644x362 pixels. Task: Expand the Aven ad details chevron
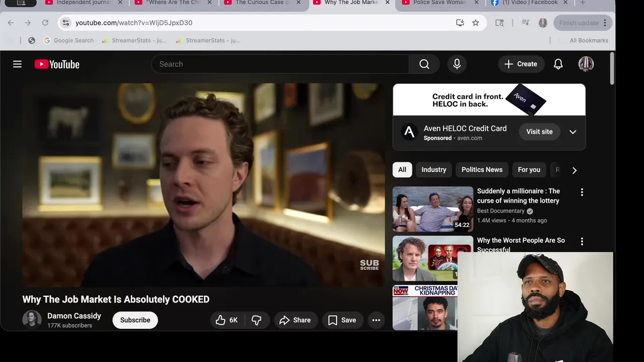[x=573, y=132]
